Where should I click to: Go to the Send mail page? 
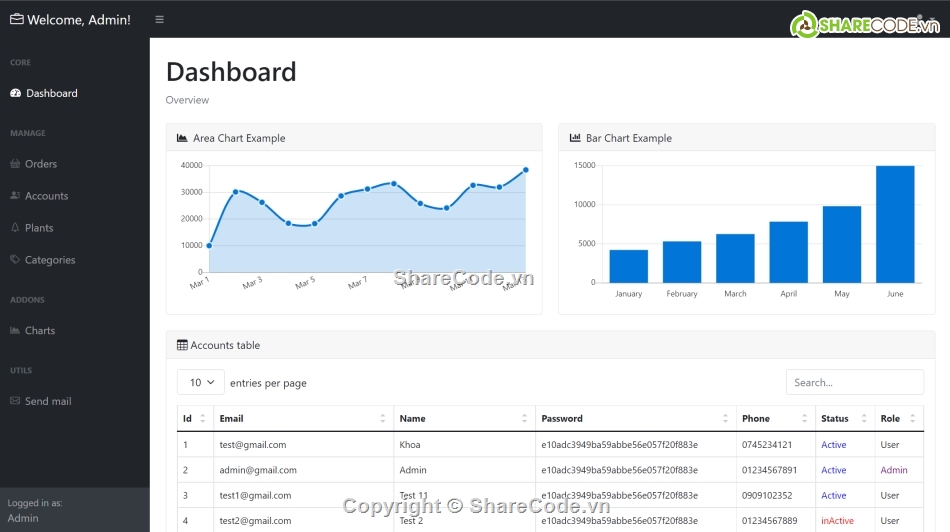pos(48,401)
